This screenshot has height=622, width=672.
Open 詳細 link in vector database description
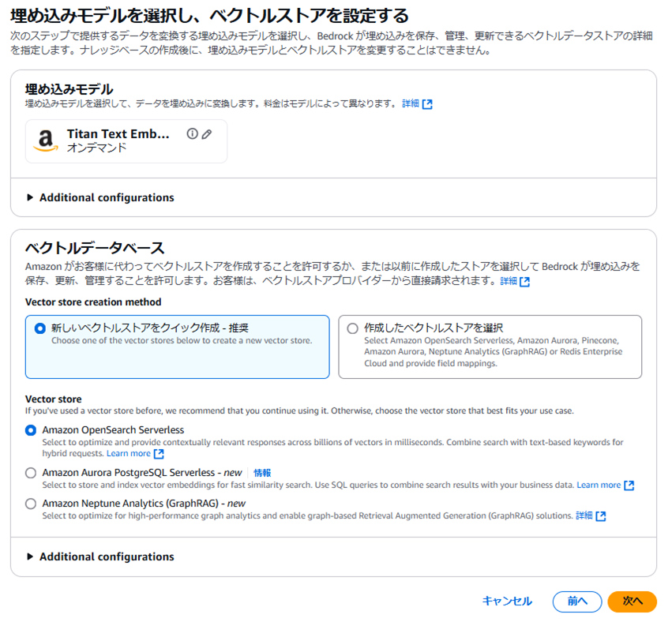click(x=509, y=281)
